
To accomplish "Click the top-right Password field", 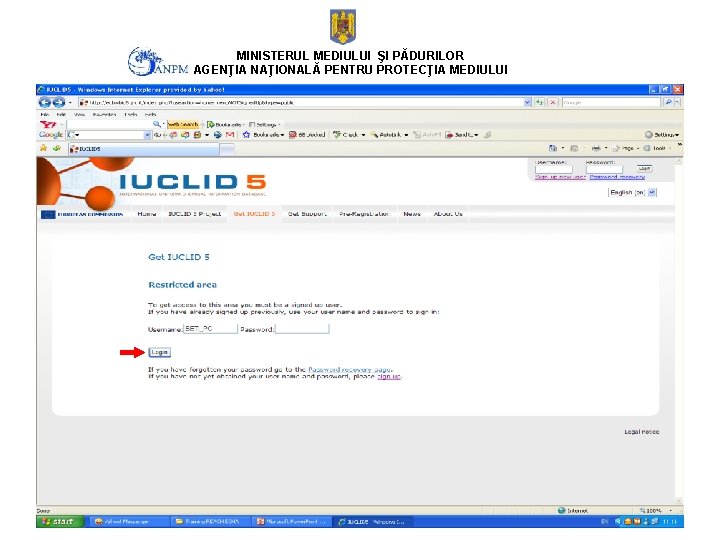I will (x=604, y=169).
